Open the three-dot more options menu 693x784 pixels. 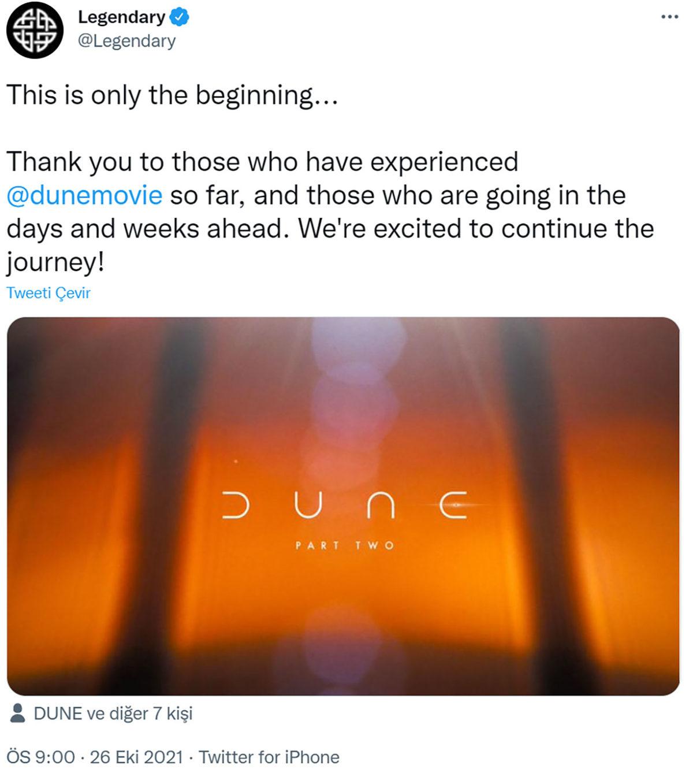[x=669, y=17]
